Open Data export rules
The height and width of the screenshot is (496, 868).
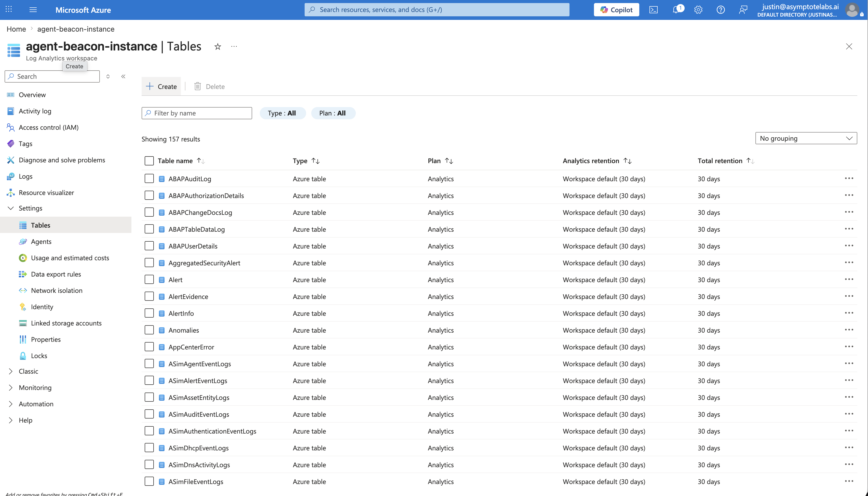[x=56, y=274]
